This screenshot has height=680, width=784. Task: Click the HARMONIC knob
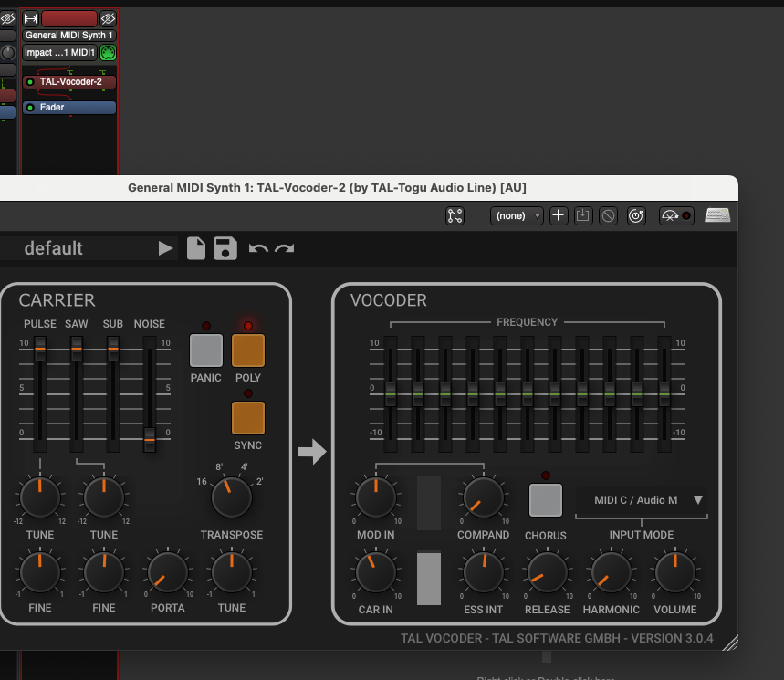pos(611,572)
